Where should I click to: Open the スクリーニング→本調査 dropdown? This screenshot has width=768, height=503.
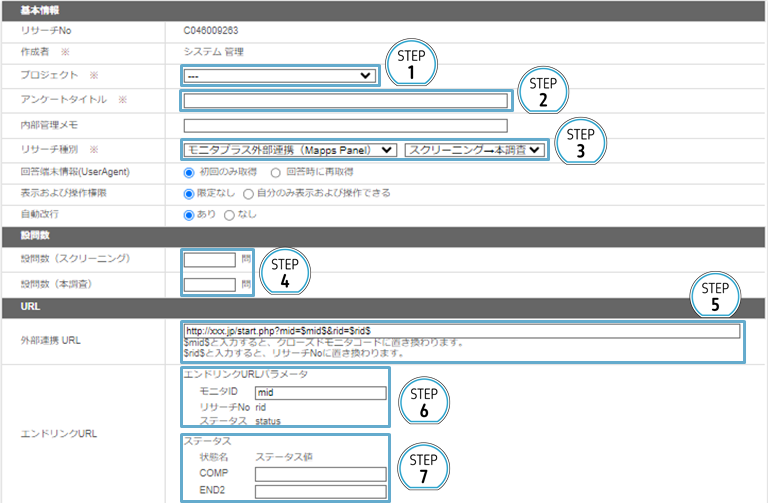point(475,150)
